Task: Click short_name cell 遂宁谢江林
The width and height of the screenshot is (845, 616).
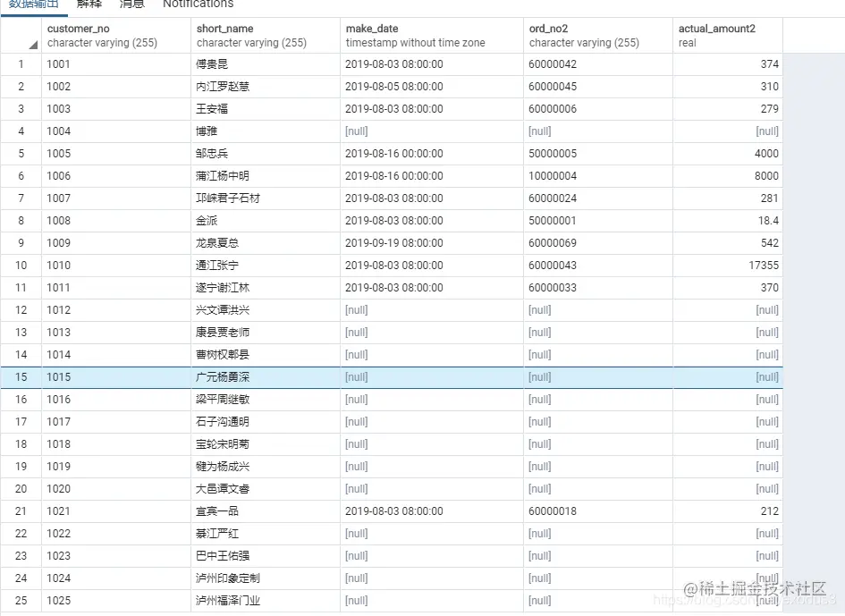Action: (x=266, y=288)
